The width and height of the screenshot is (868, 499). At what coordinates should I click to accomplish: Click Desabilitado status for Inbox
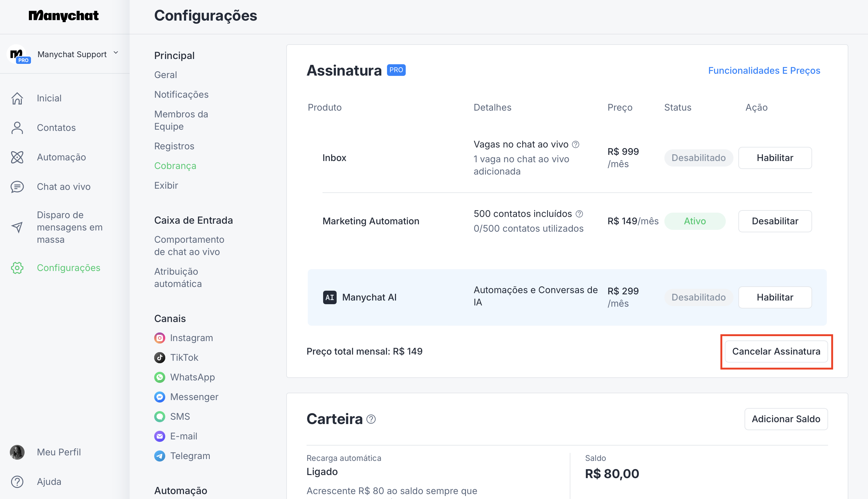click(x=698, y=158)
